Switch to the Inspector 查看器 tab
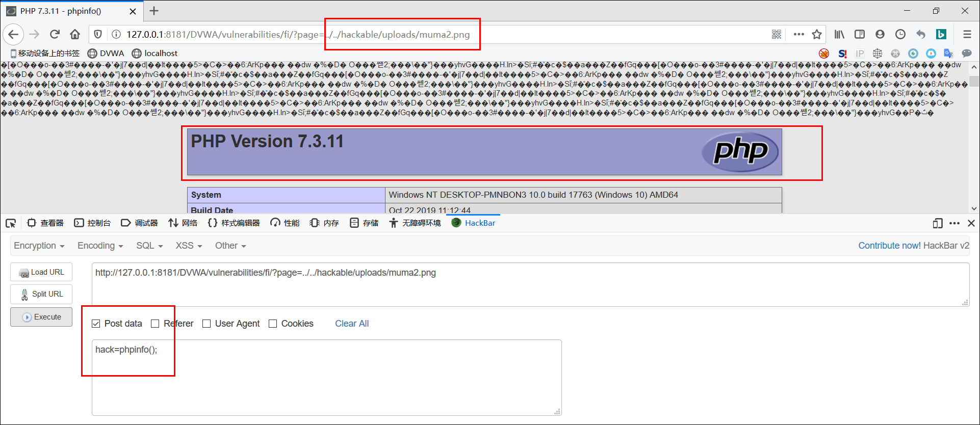 point(45,223)
